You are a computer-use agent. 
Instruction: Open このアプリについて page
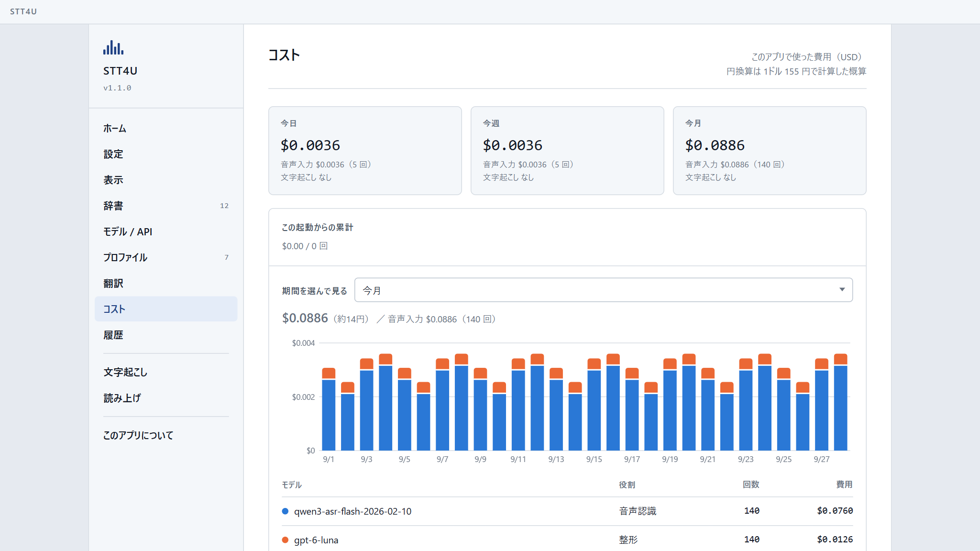click(166, 435)
